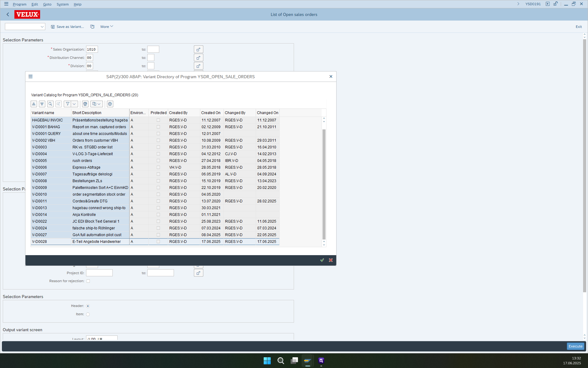The height and width of the screenshot is (368, 588).
Task: Open Find in variant catalog toolbar
Action: pos(50,104)
